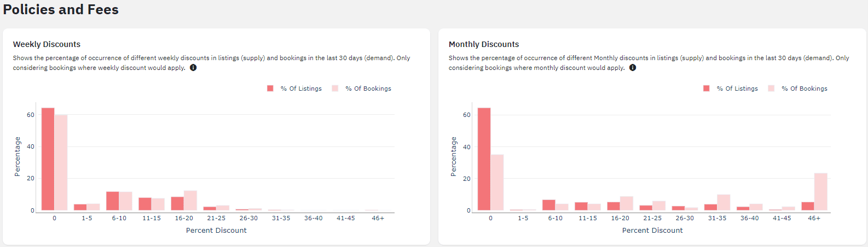The height and width of the screenshot is (247, 868).
Task: Toggle % Of Bookings in Monthly Discounts legend
Action: 798,89
